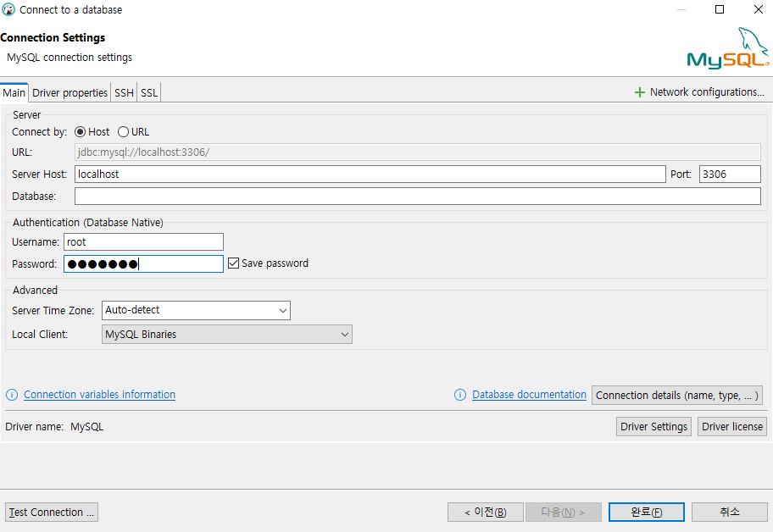Switch to the Driver properties tab
Viewport: 773px width, 532px height.
point(70,92)
